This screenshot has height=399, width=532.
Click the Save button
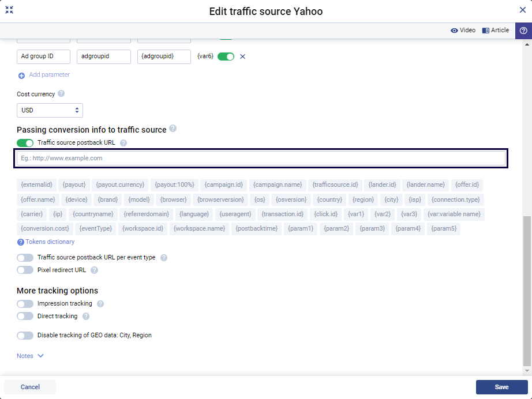point(501,387)
